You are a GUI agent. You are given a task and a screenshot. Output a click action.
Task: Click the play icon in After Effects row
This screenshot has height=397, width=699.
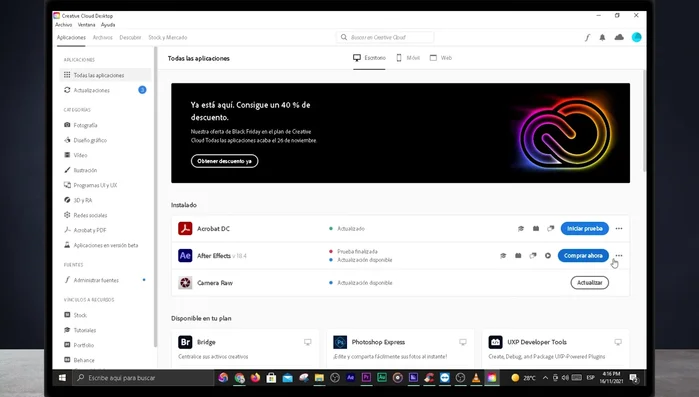(x=548, y=256)
